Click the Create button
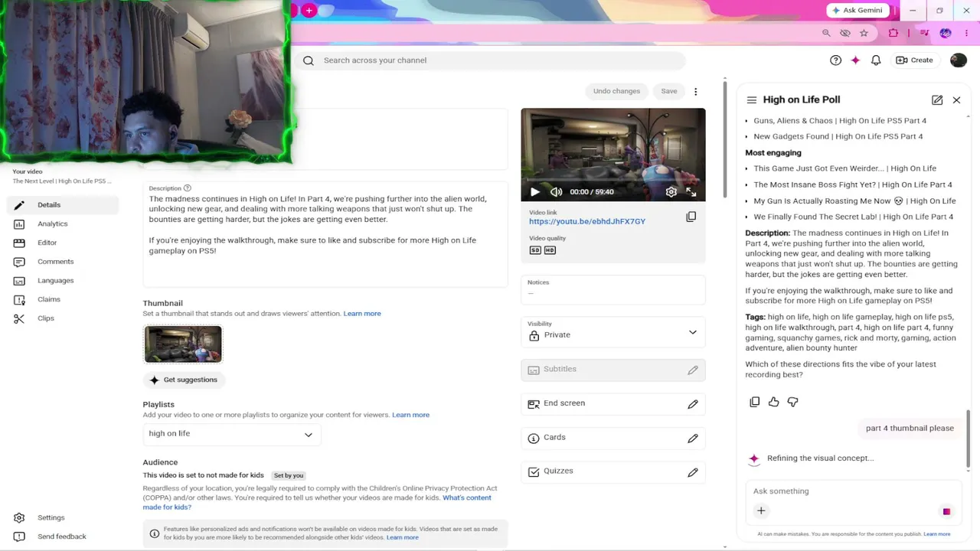Viewport: 980px width, 551px height. (x=914, y=60)
